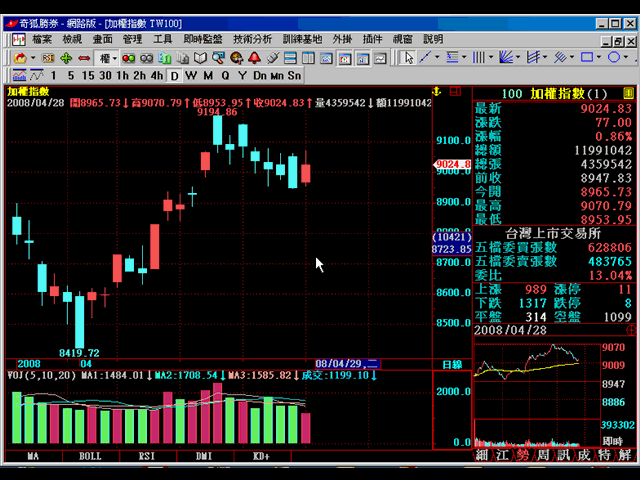The height and width of the screenshot is (480, 640).
Task: Expand the horizontal levels tool dropdown arrow
Action: 464,58
